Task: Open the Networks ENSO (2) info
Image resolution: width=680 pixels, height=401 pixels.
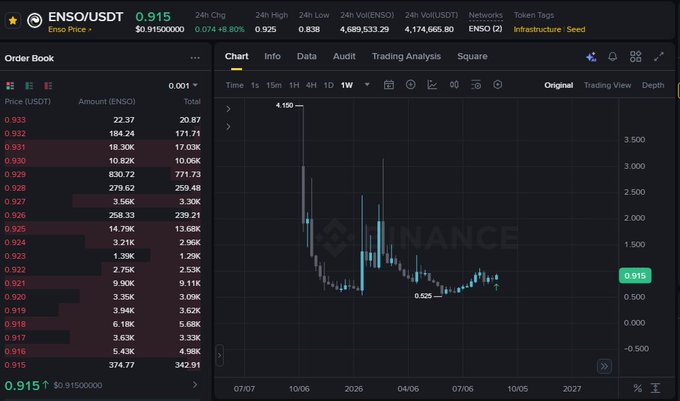Action: tap(485, 29)
